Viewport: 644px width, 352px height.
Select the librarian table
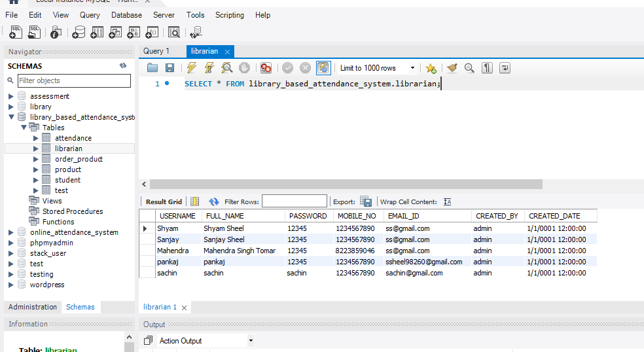click(69, 149)
